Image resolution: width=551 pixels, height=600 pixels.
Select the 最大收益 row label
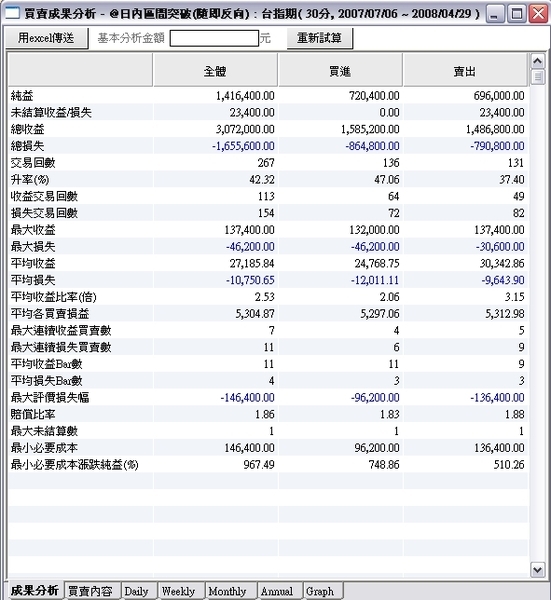[33, 230]
